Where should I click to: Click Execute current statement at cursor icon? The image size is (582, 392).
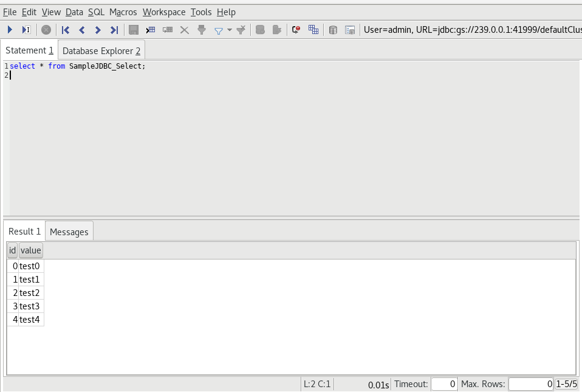pyautogui.click(x=26, y=30)
